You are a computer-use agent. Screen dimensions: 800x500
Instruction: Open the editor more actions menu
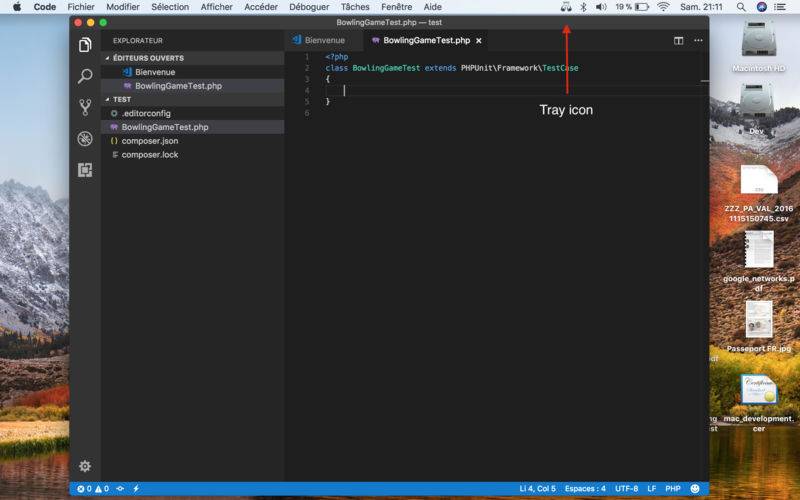pyautogui.click(x=698, y=40)
